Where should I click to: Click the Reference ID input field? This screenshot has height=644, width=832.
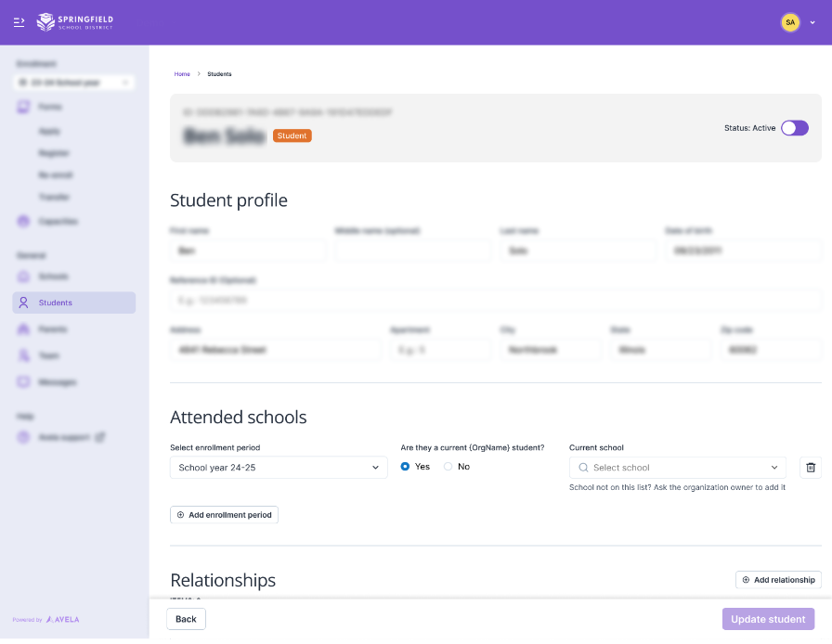[495, 301]
